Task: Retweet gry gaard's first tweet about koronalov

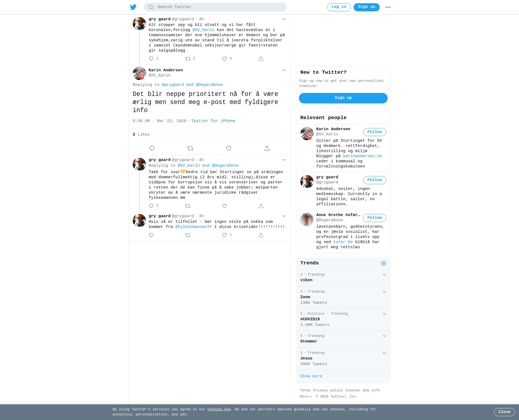Action: (188, 59)
